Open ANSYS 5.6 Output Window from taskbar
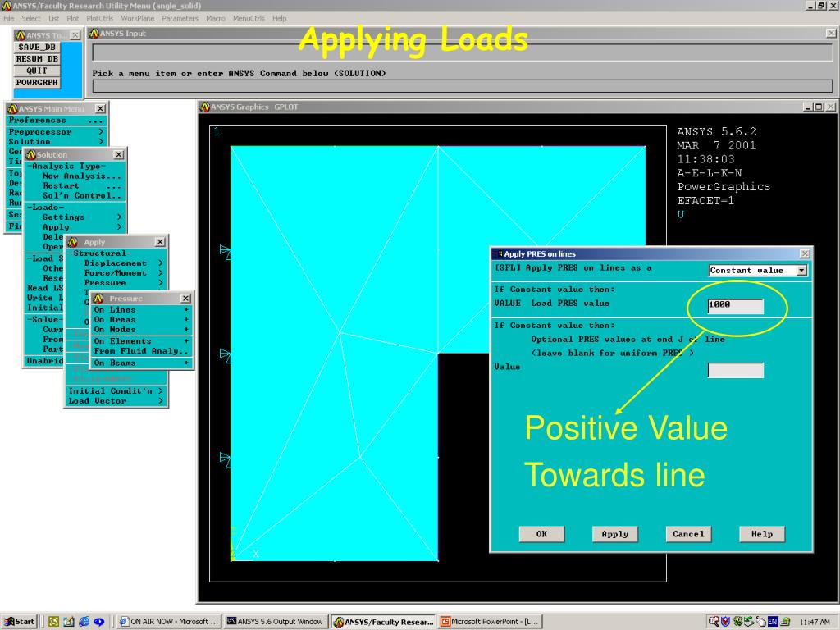 tap(275, 622)
